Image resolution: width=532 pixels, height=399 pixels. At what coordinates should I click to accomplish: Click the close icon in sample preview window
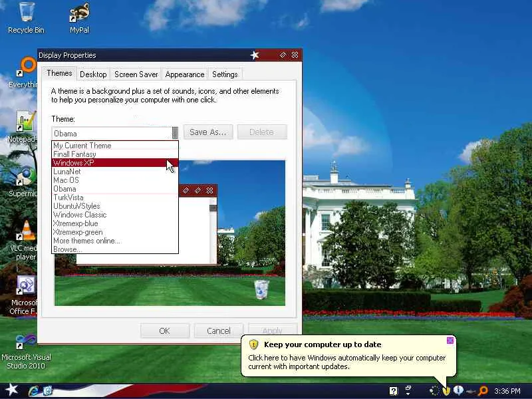[209, 191]
